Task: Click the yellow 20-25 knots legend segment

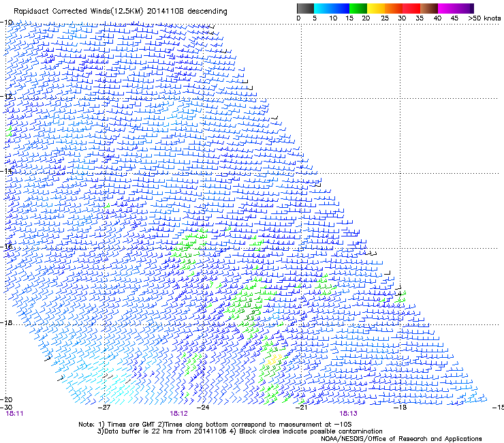Action: point(376,8)
